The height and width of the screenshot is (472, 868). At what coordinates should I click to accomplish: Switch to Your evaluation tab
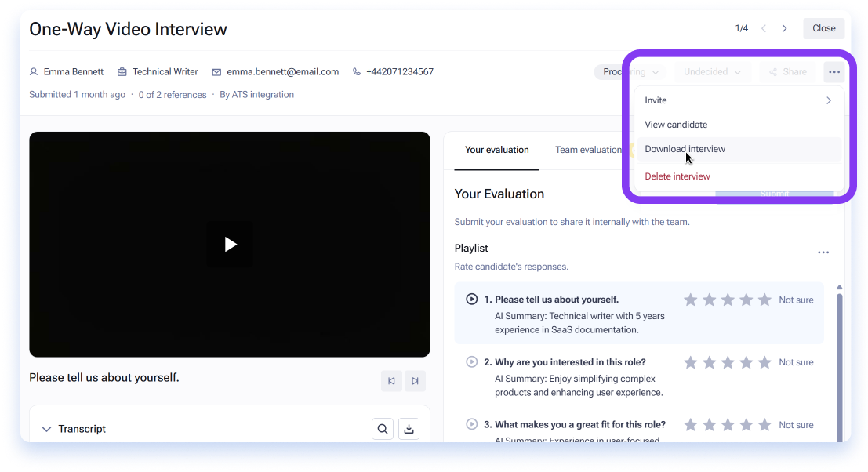point(496,150)
